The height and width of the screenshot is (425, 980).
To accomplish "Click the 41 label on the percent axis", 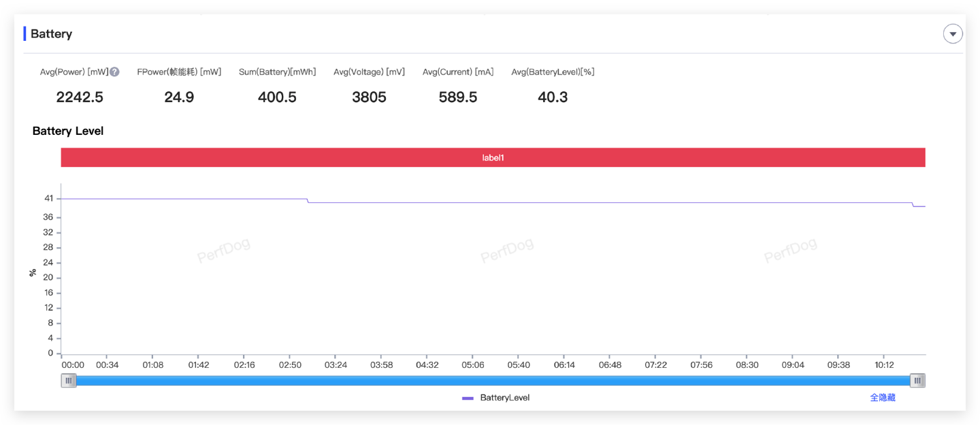I will (x=48, y=198).
